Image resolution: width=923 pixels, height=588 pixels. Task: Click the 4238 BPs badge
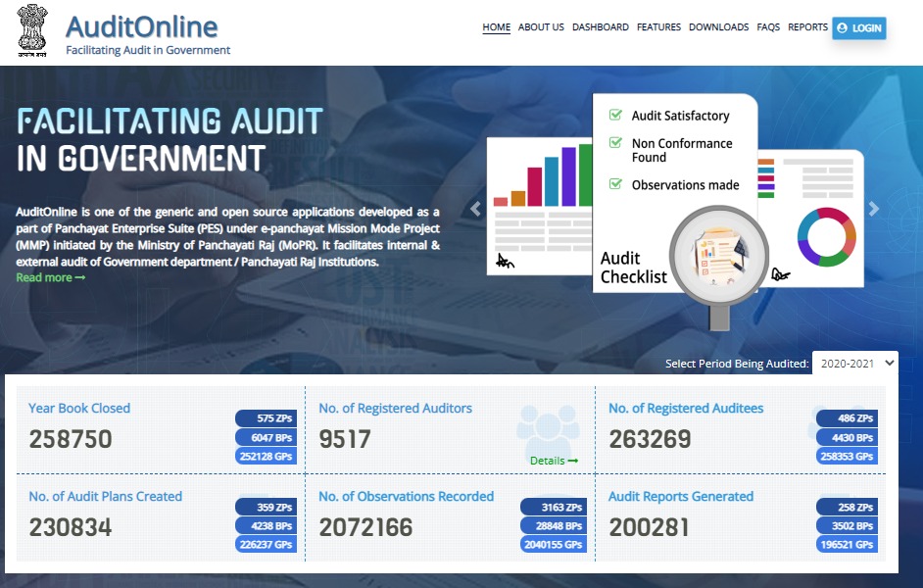pyautogui.click(x=267, y=525)
